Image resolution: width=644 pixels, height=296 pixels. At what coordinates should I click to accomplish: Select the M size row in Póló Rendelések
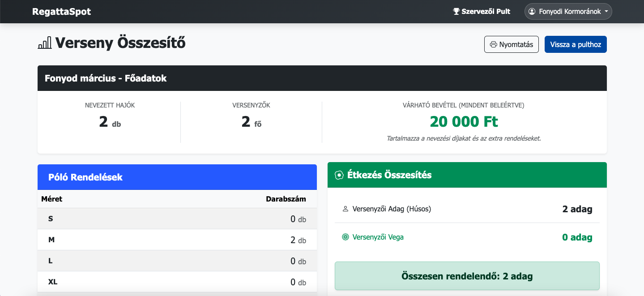click(x=177, y=240)
